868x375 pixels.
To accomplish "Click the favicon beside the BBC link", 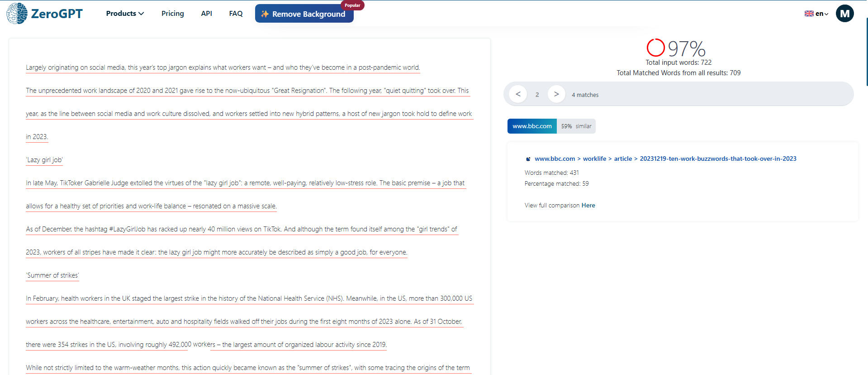I will tap(528, 159).
